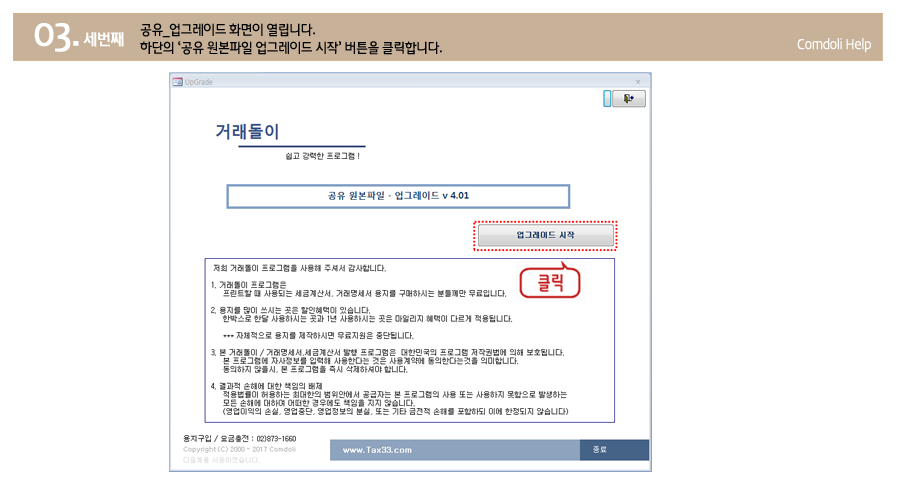Click the phone number 02)873-1660 text
The image size is (900, 481).
276,439
